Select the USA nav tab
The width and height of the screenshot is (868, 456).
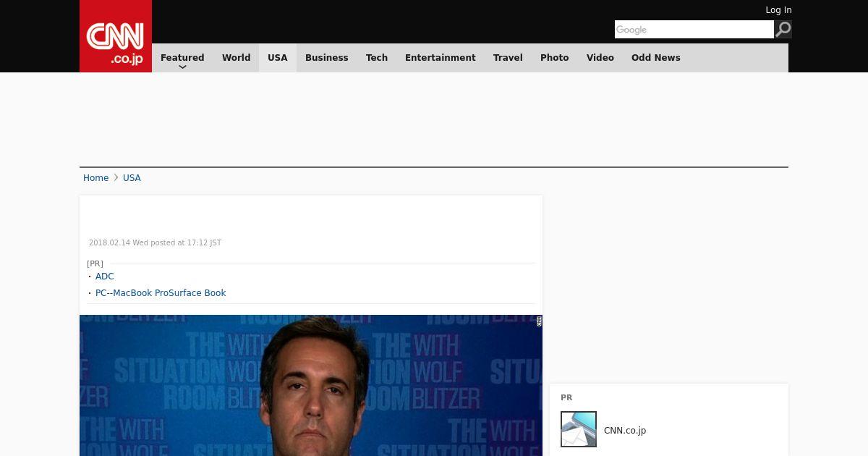pos(278,58)
